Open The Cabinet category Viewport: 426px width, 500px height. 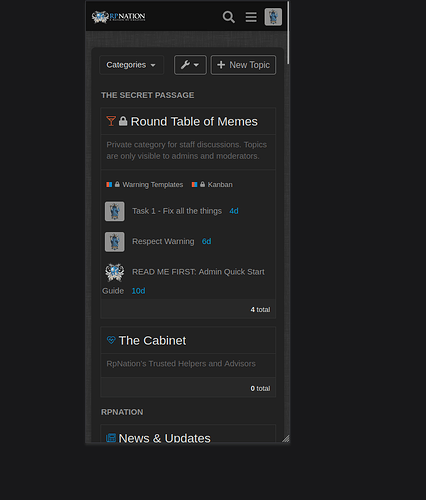pyautogui.click(x=152, y=341)
